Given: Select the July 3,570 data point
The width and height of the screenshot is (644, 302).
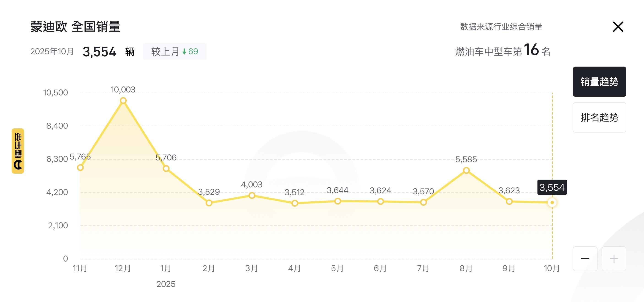Looking at the screenshot, I should coord(423,202).
